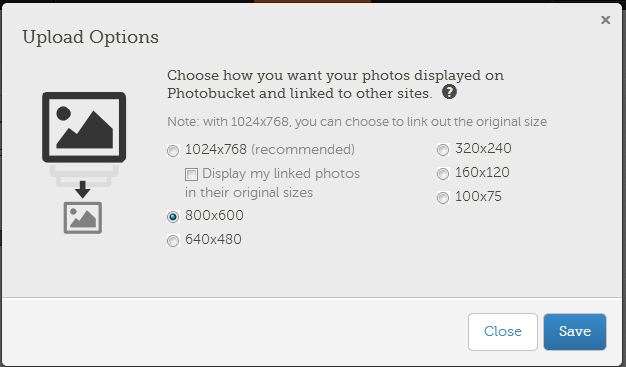This screenshot has width=626, height=367.
Task: Select the 320x240 size option
Action: (x=443, y=150)
